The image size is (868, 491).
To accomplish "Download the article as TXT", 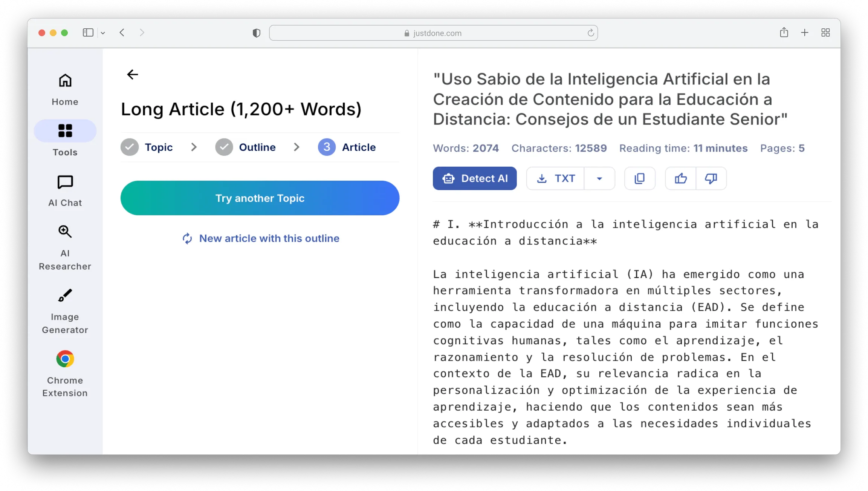I will [x=556, y=178].
